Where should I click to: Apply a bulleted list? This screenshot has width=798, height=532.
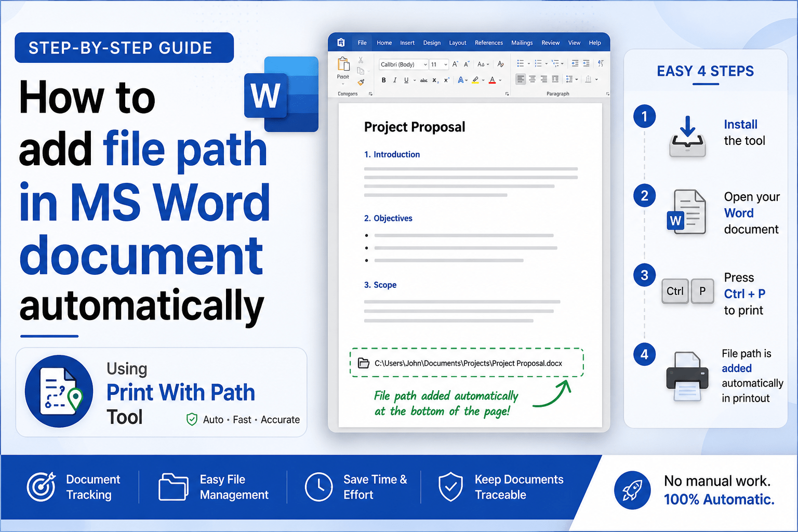pos(520,63)
